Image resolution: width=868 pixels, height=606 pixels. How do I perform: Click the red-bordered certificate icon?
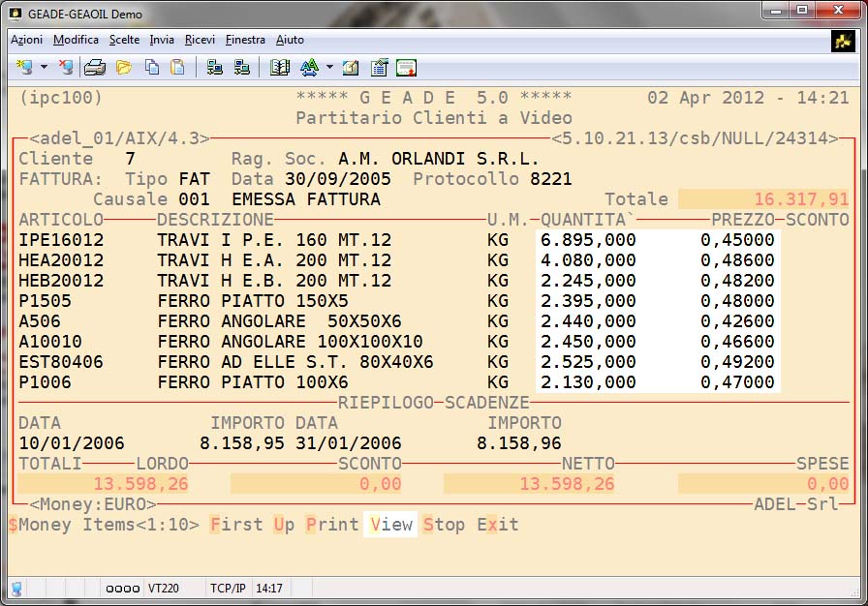pyautogui.click(x=406, y=68)
